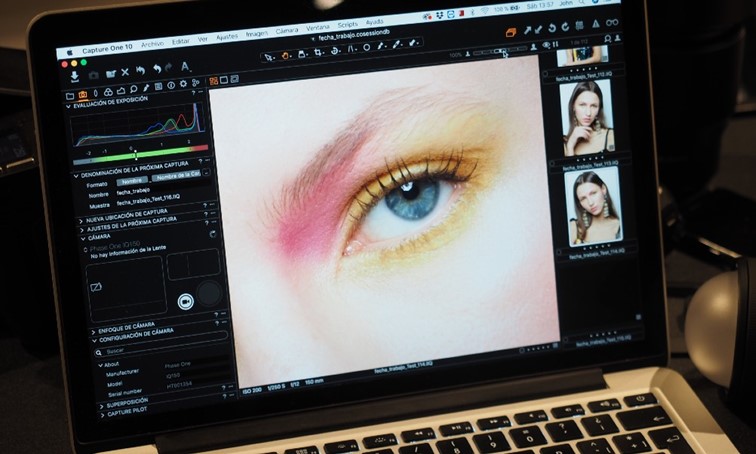Click the Dropbox menu bar icon
Image resolution: width=756 pixels, height=454 pixels.
[x=439, y=15]
